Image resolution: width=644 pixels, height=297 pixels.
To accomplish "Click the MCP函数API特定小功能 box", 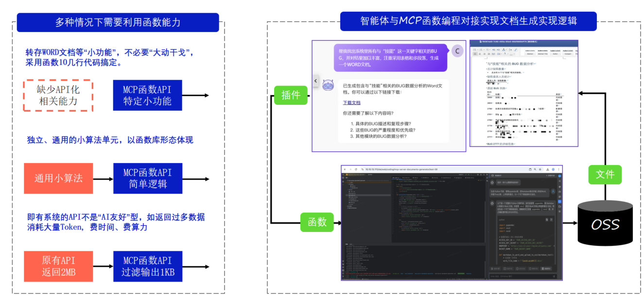I will coord(148,95).
